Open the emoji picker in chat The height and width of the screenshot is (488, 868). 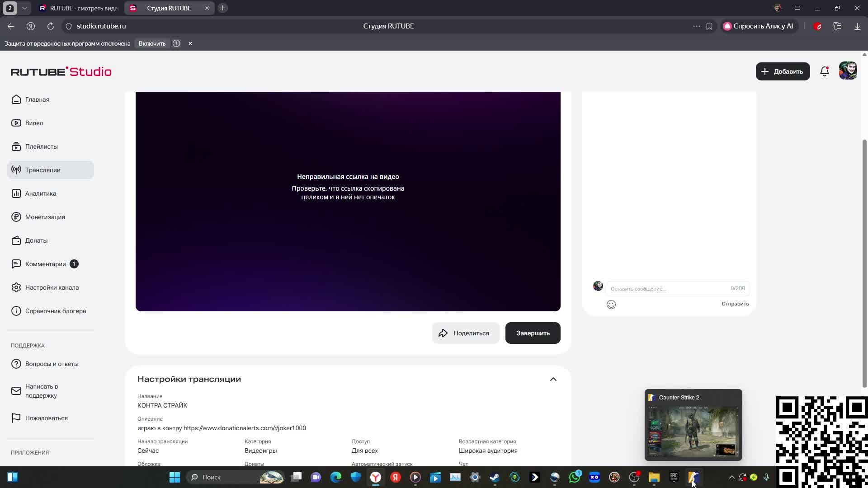[x=611, y=305]
